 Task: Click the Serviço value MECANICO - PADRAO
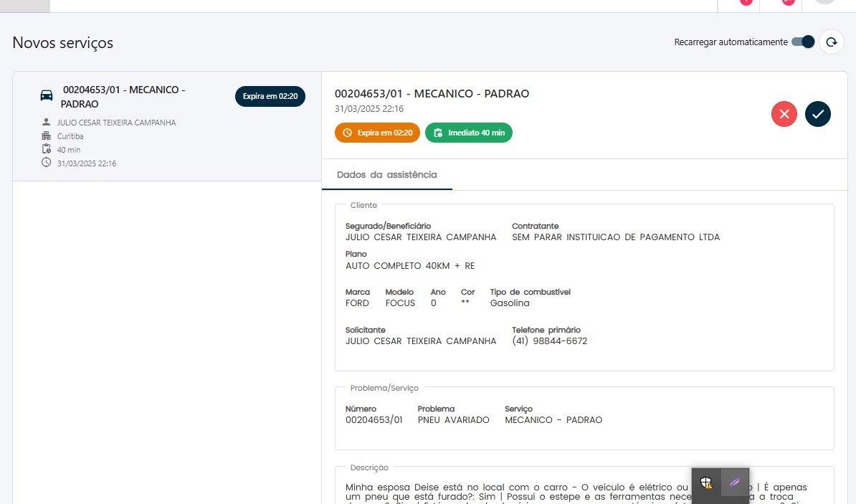point(553,420)
